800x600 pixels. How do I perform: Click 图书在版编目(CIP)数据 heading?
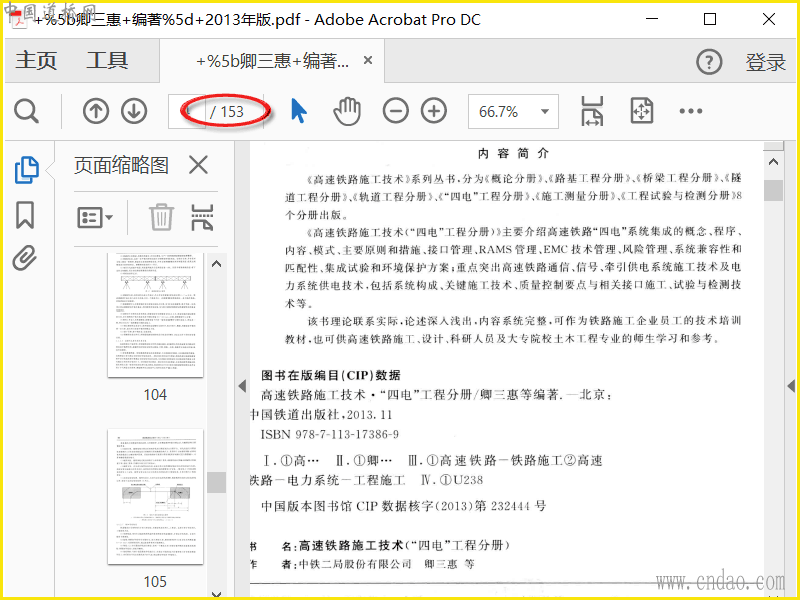331,375
